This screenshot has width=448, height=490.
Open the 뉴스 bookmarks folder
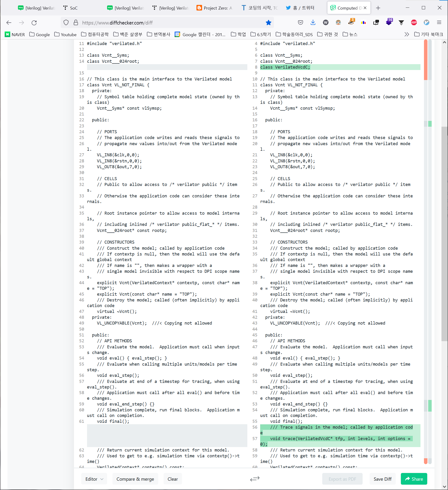[x=350, y=34]
